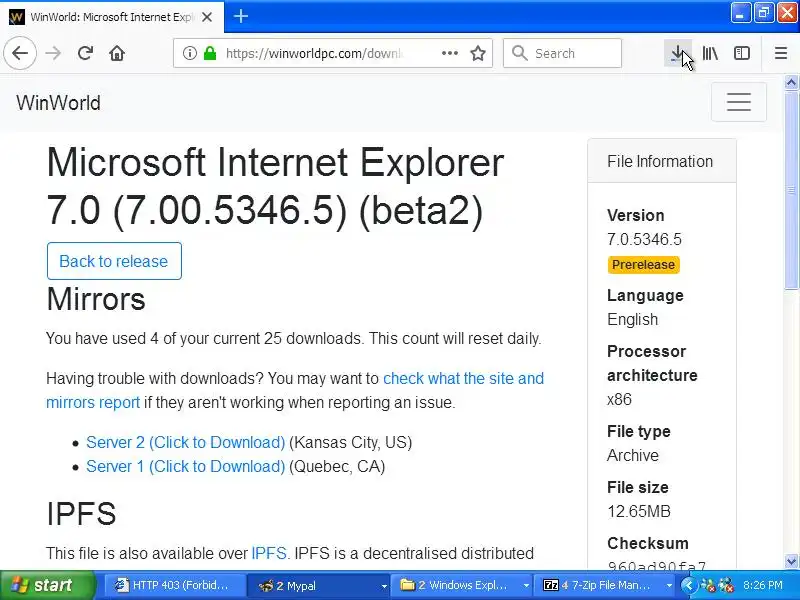Click the HTTP 403 page icon on taskbar
Viewport: 800px width, 600px height.
pos(121,585)
